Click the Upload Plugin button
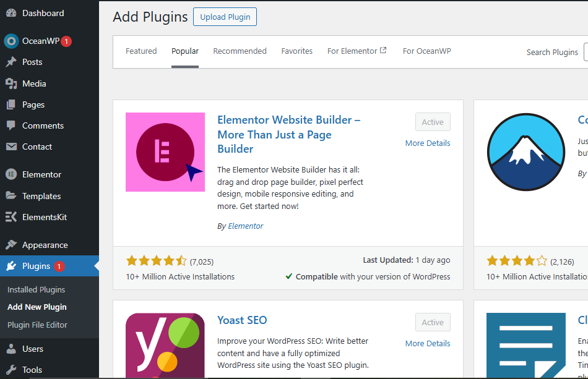 (225, 17)
